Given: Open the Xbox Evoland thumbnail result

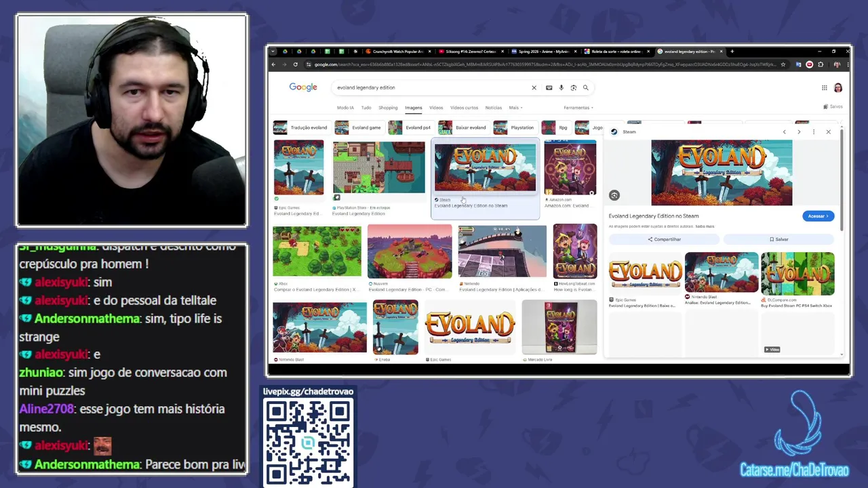Looking at the screenshot, I should pos(317,251).
